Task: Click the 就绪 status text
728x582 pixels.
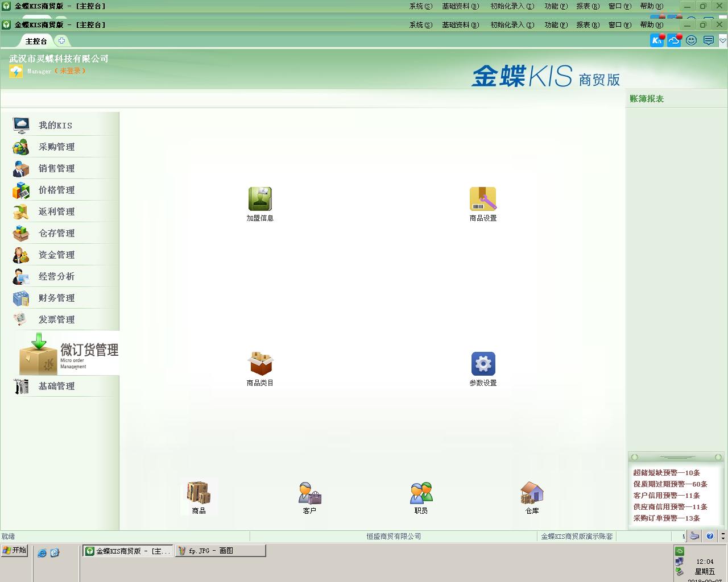Action: 9,536
